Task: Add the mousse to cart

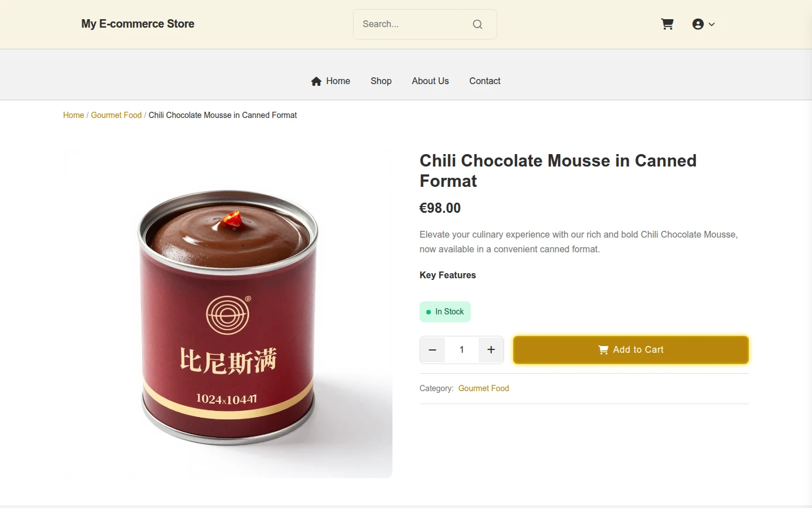Action: [x=631, y=350]
